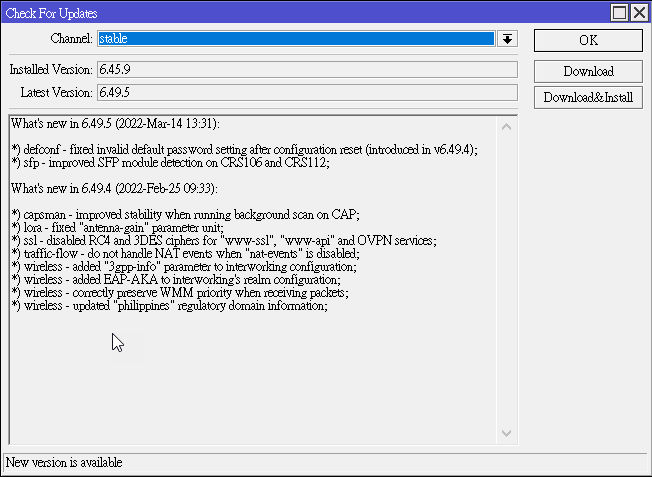This screenshot has width=652, height=477.
Task: Click the wireless WMM priority line
Action: coord(180,293)
